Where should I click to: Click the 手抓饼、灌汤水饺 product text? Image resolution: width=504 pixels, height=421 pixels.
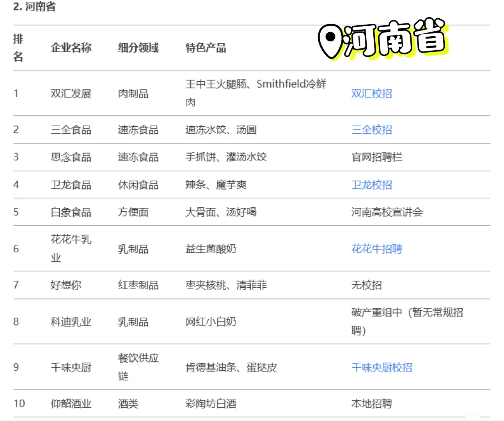pyautogui.click(x=226, y=157)
